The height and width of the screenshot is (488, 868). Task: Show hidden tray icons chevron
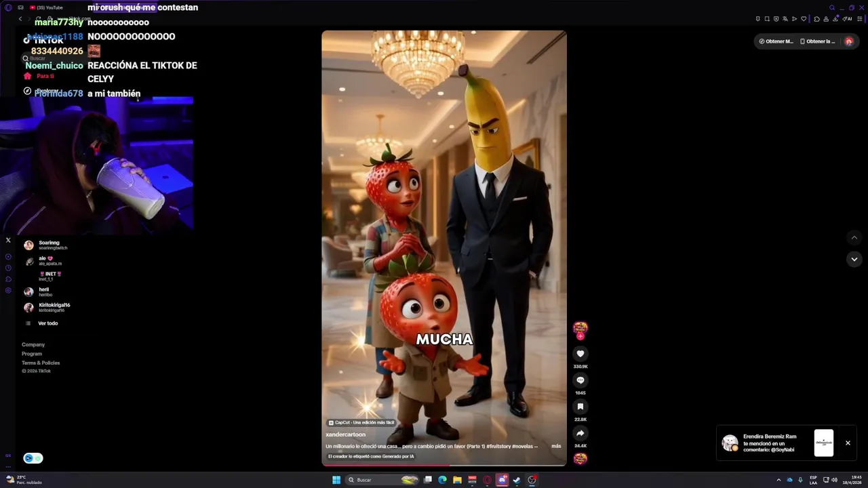coord(778,480)
